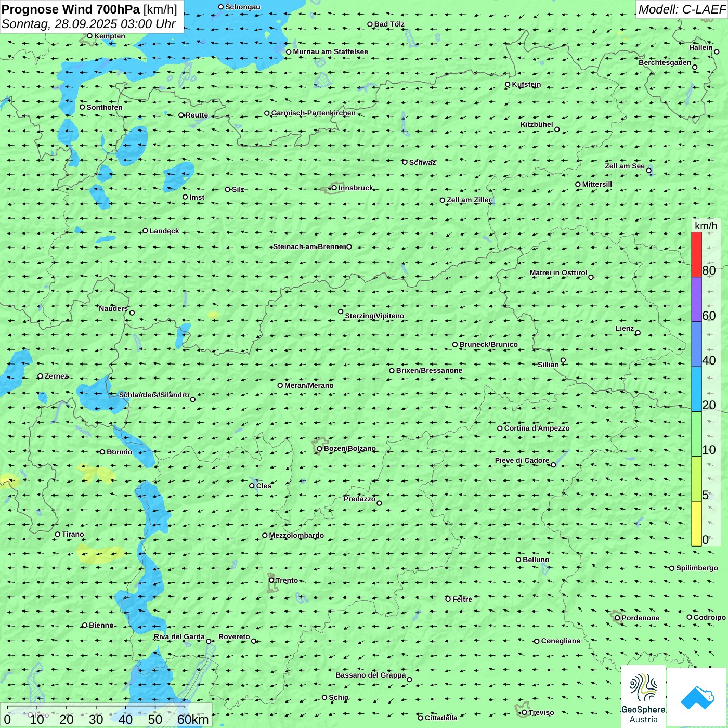The height and width of the screenshot is (728, 728).
Task: Click the 'Prognose Wind 700hPa' title
Action: 71,9
